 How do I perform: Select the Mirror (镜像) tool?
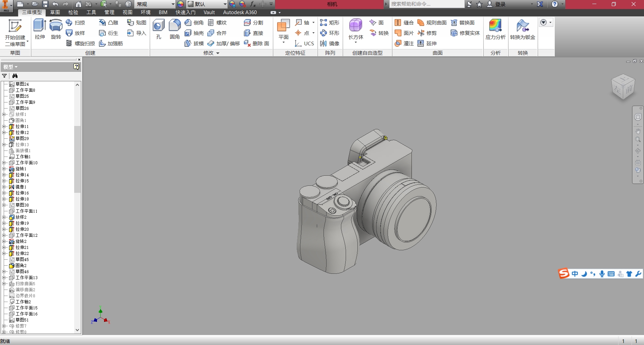(x=330, y=43)
